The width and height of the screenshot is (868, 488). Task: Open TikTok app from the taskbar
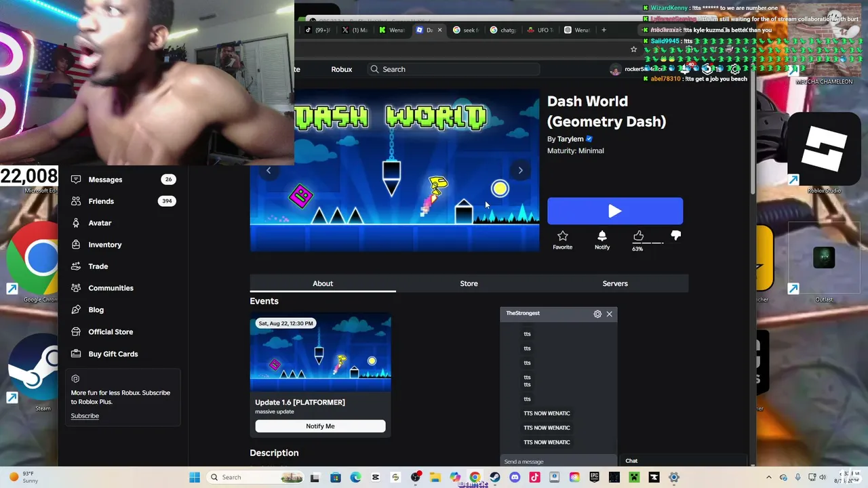(x=534, y=477)
